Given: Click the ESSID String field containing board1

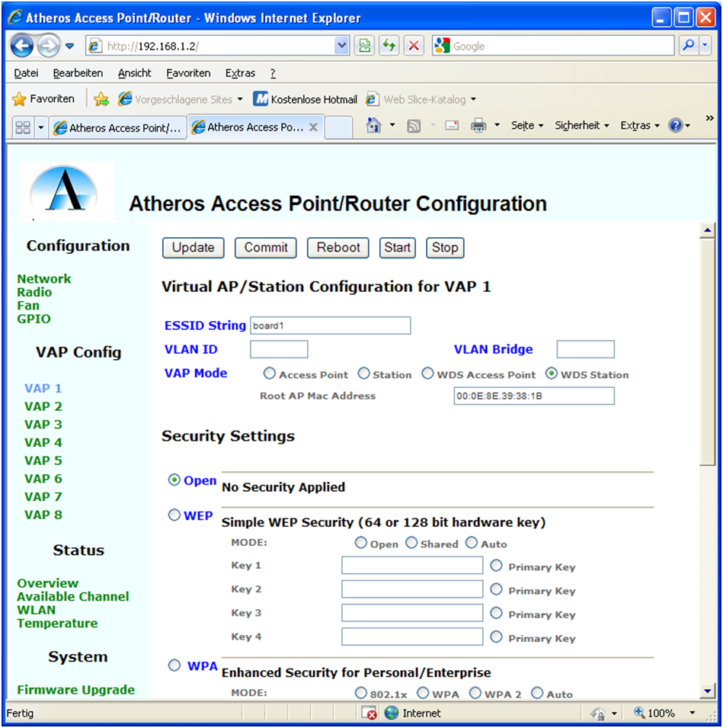Looking at the screenshot, I should (331, 326).
